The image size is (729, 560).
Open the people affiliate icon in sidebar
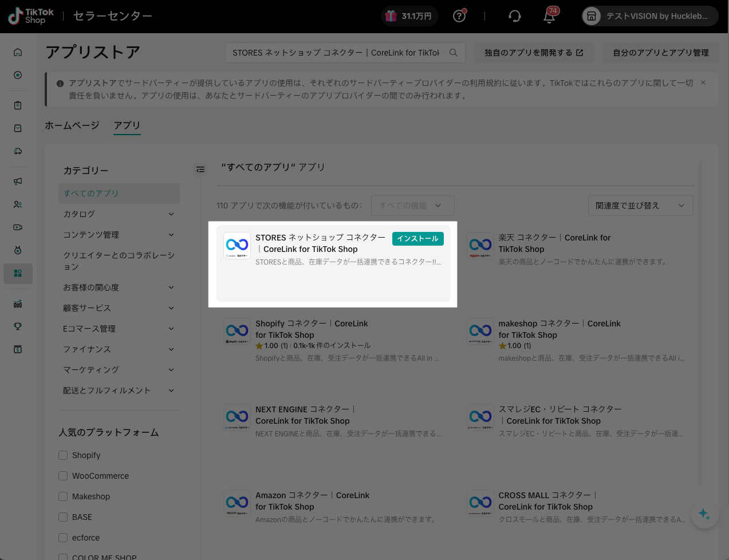[x=18, y=204]
